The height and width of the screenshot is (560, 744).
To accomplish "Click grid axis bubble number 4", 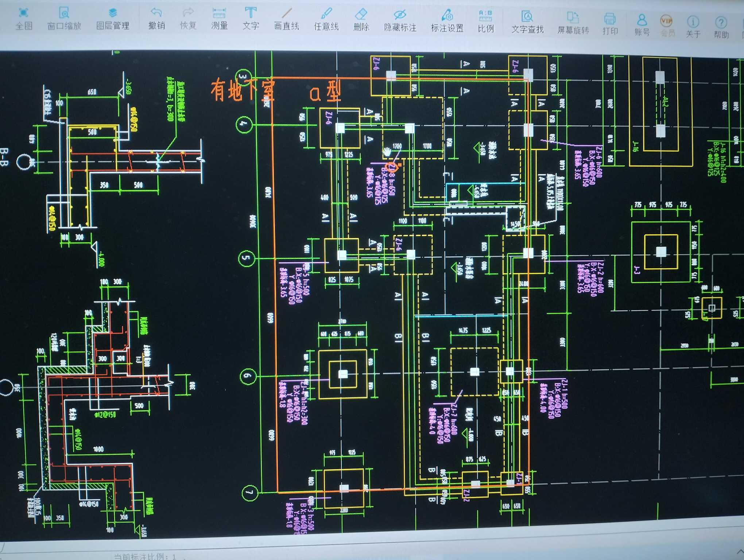I will tap(244, 125).
